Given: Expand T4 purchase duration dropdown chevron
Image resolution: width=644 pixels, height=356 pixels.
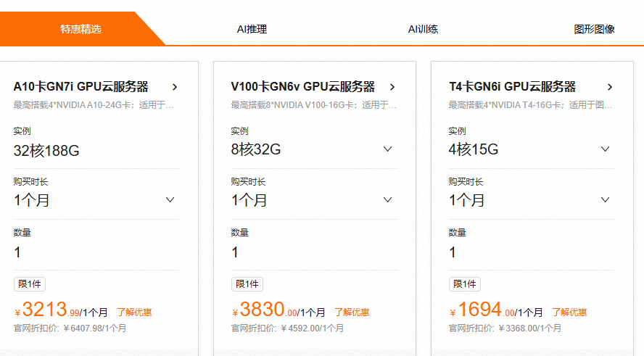Looking at the screenshot, I should (605, 200).
